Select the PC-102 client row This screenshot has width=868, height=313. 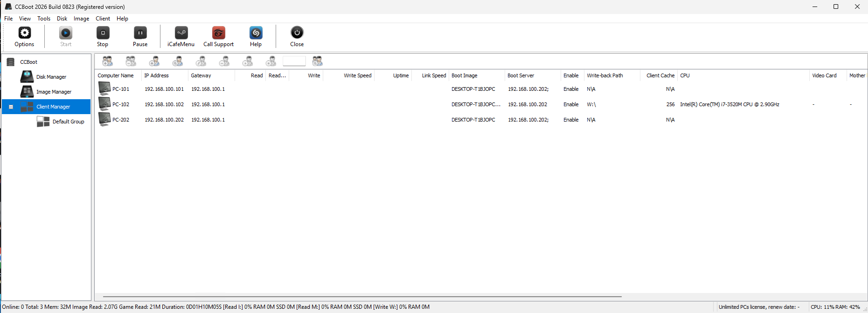(480, 104)
